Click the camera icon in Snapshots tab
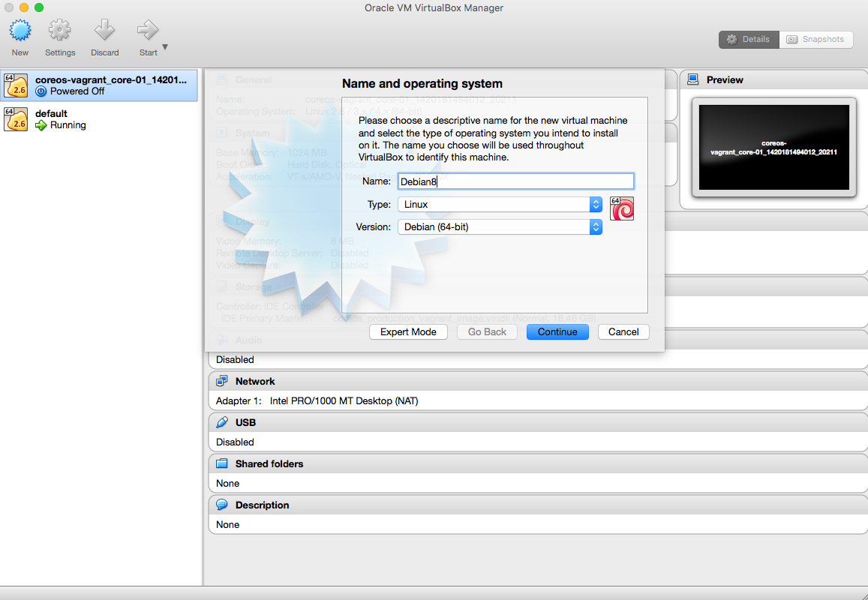868x600 pixels. click(792, 39)
